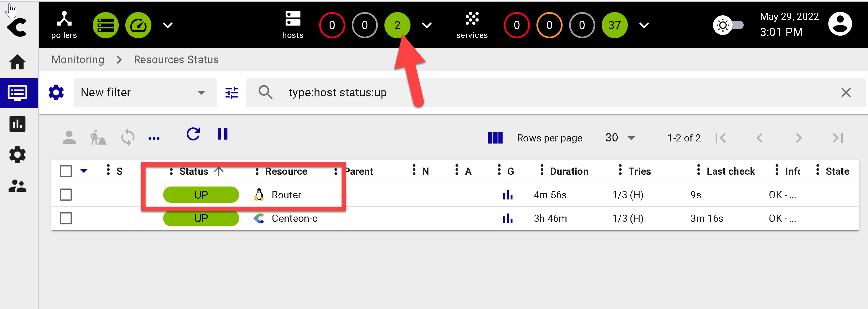Click the Home icon in the sidebar
The height and width of the screenshot is (309, 868).
coord(17,62)
